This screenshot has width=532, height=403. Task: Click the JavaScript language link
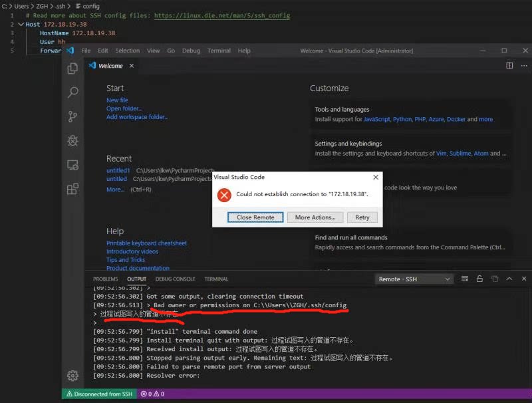377,119
